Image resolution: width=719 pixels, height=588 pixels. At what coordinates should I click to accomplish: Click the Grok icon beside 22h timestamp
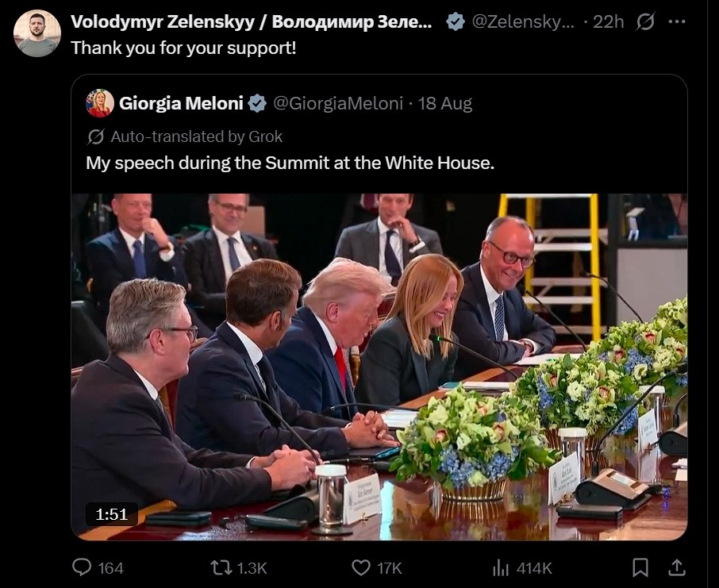point(645,22)
